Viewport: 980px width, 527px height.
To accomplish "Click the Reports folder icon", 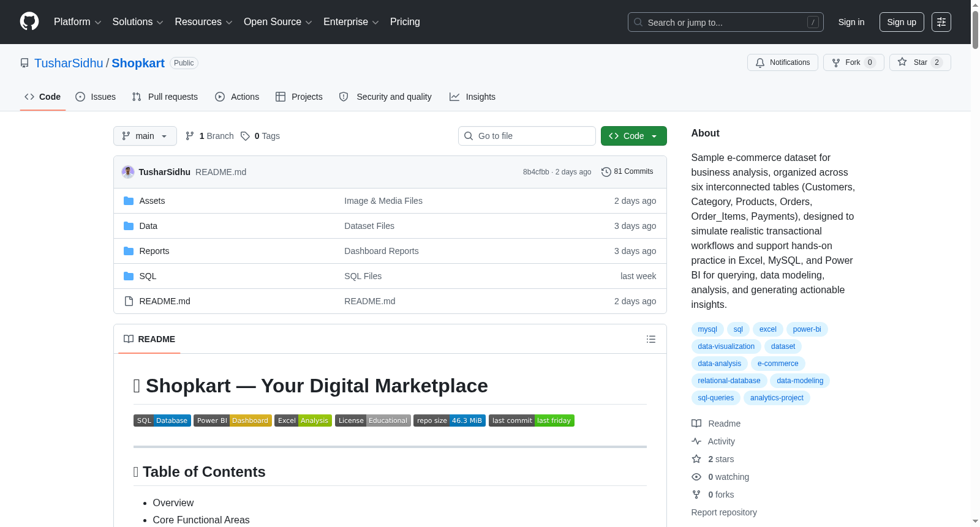I will (x=129, y=251).
